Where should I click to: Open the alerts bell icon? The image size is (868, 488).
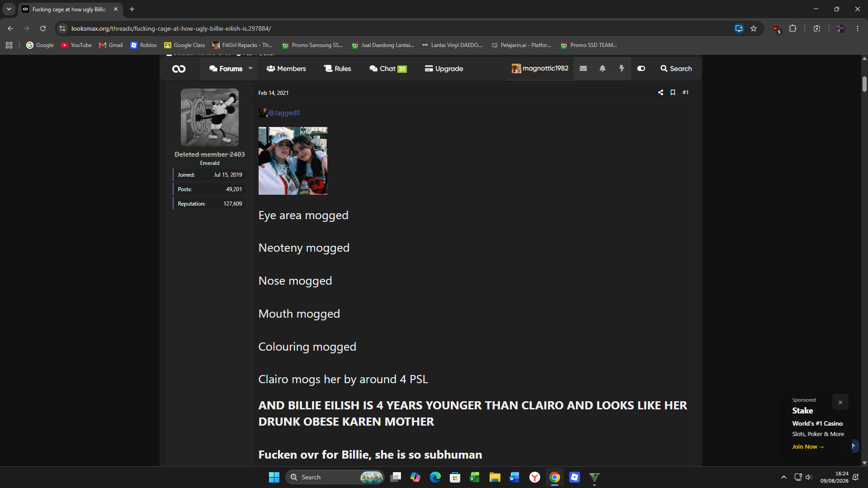[x=603, y=69]
